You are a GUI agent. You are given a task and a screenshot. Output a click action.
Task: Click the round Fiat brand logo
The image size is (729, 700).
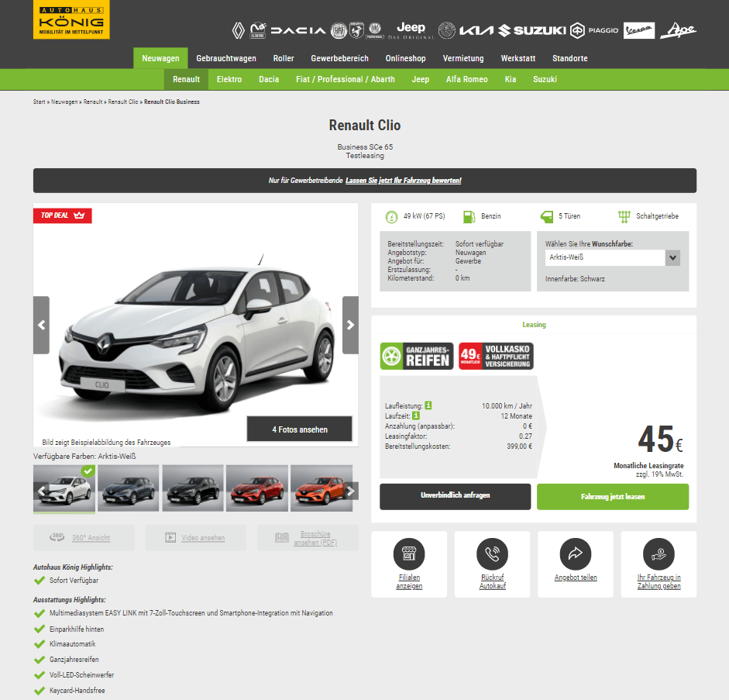click(x=339, y=31)
